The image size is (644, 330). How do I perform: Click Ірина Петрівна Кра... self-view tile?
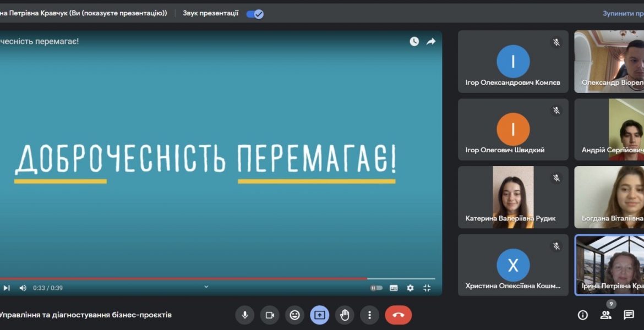tap(609, 265)
